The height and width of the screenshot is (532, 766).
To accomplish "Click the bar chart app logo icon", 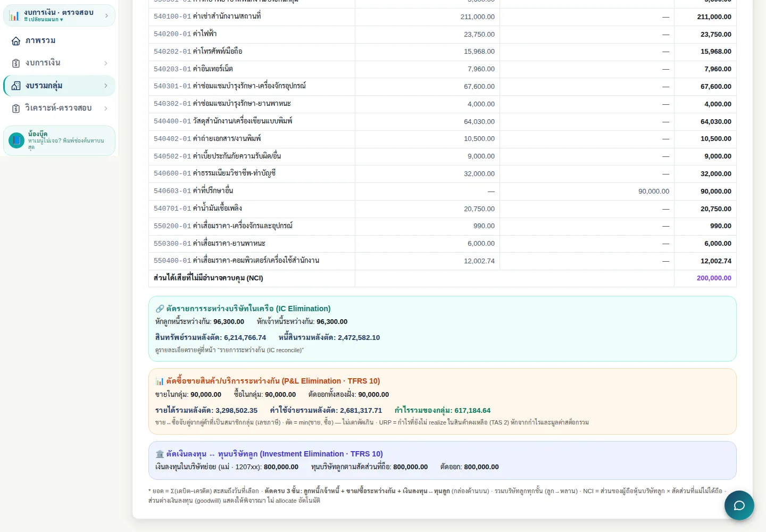I will coord(14,15).
